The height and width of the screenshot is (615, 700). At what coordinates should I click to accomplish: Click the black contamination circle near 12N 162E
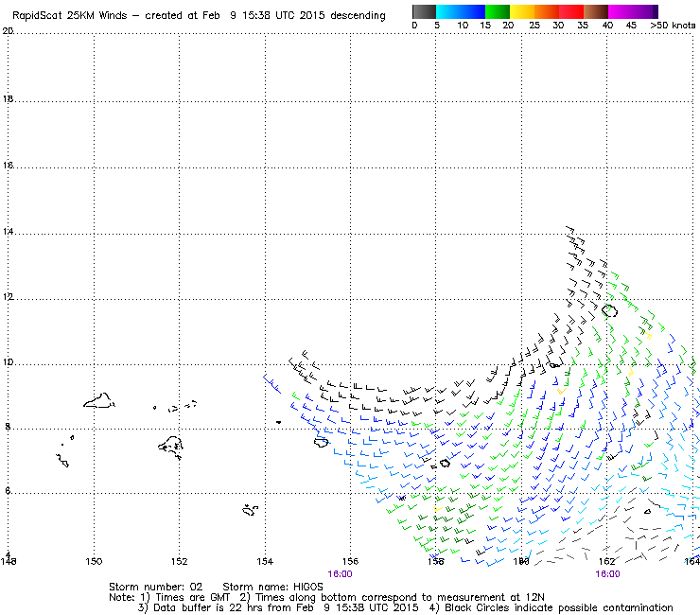click(x=610, y=310)
